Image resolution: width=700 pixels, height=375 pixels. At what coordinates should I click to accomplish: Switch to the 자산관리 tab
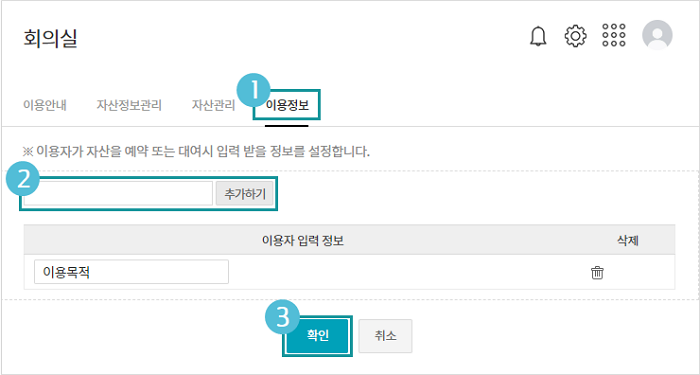(x=213, y=105)
